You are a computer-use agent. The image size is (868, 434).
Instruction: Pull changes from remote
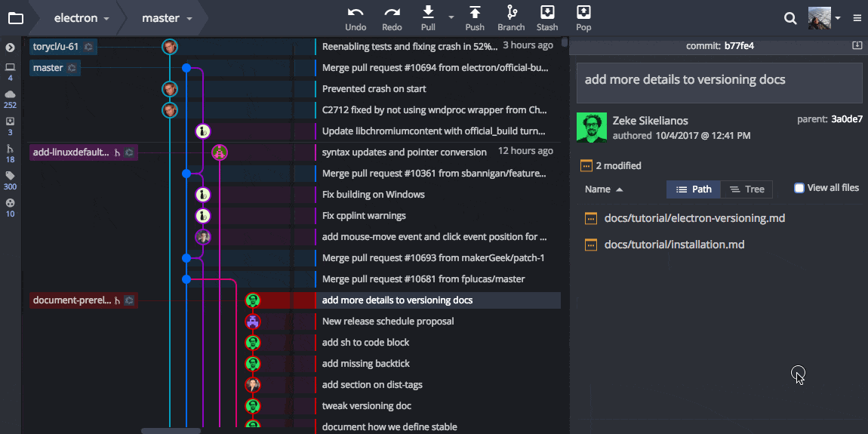click(428, 18)
